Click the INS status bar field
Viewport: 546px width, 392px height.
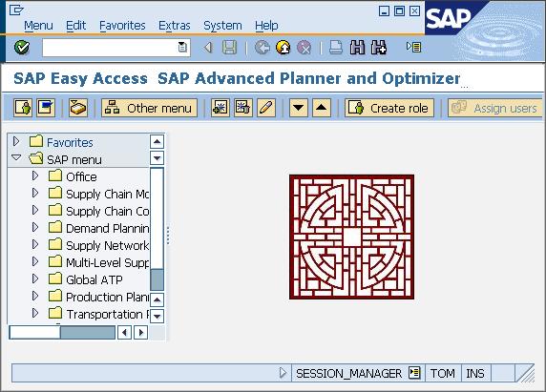click(x=475, y=373)
